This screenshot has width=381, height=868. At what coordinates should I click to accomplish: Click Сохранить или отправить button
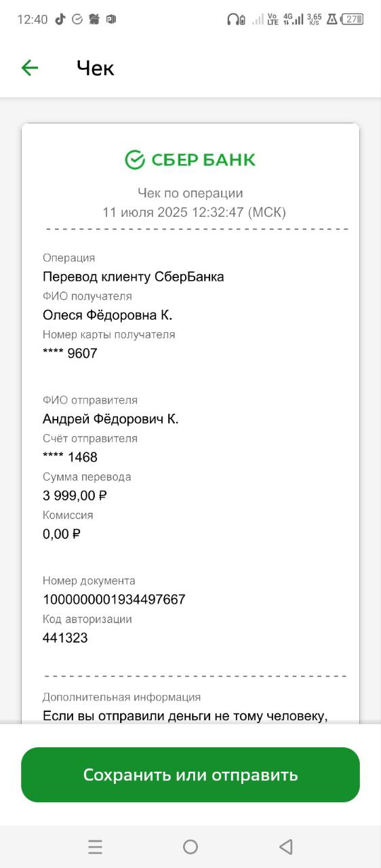pyautogui.click(x=190, y=774)
